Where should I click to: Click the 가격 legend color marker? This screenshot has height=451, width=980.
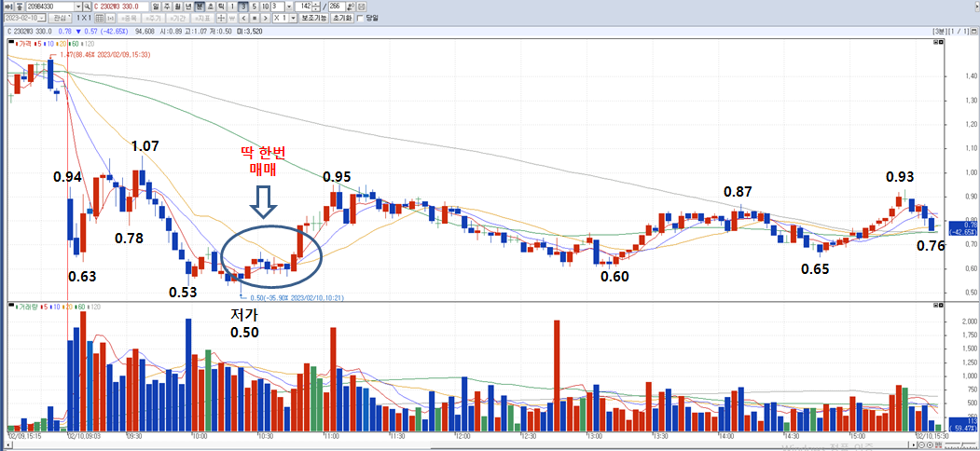pos(18,43)
